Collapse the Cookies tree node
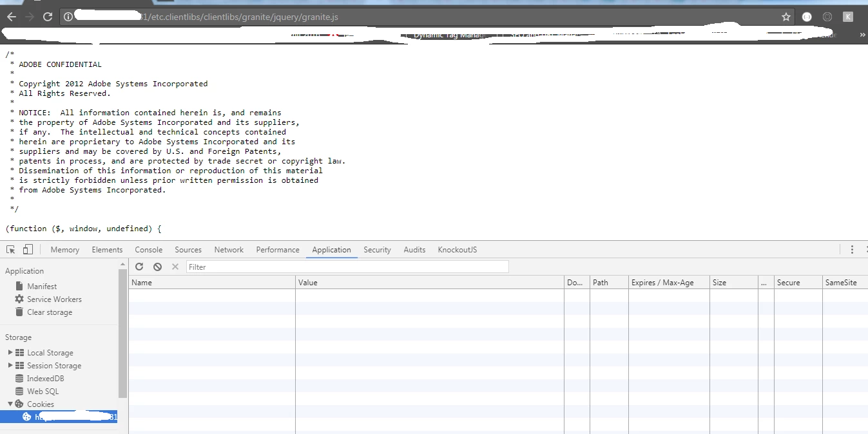This screenshot has height=434, width=868. 10,404
